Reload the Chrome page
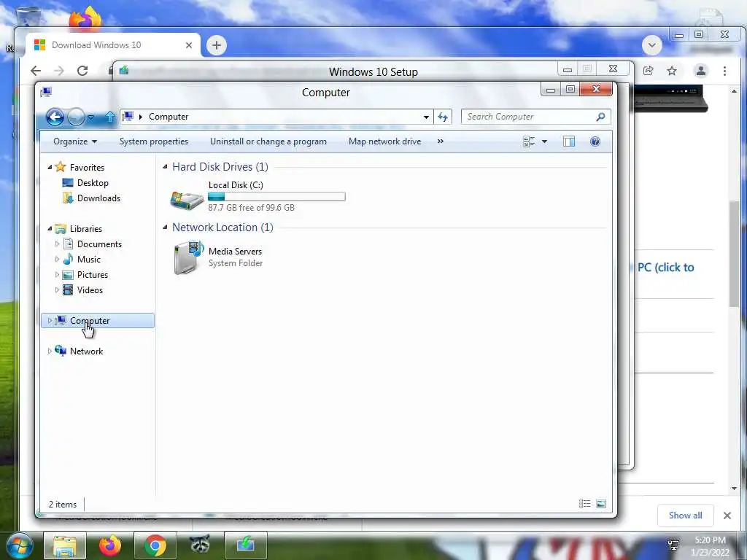This screenshot has width=747, height=560. pos(82,71)
